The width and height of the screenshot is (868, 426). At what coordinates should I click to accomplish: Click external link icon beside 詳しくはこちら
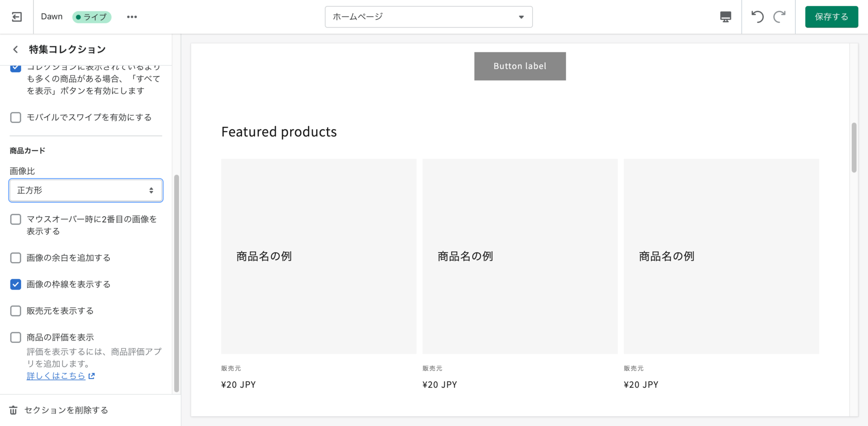pyautogui.click(x=92, y=376)
